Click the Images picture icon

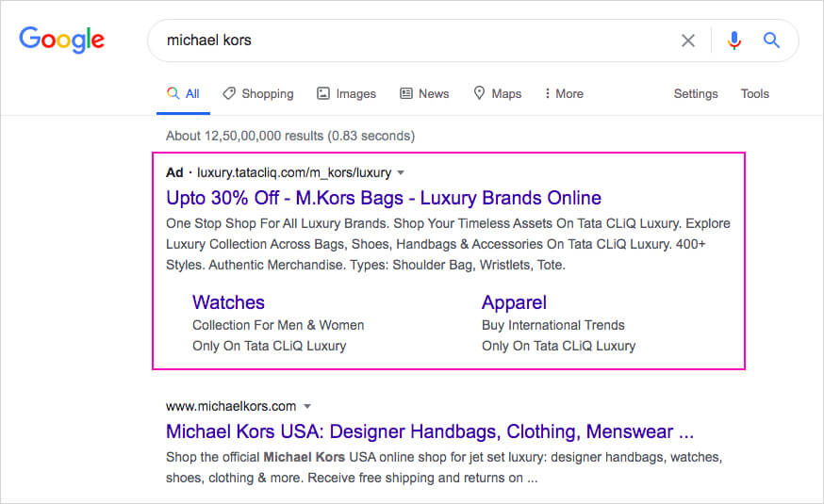click(323, 93)
